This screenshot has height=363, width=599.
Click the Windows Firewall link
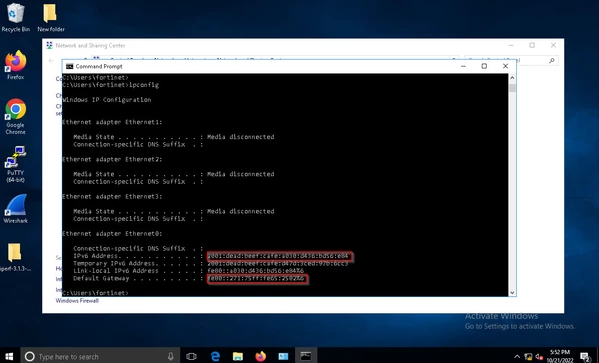pos(77,301)
